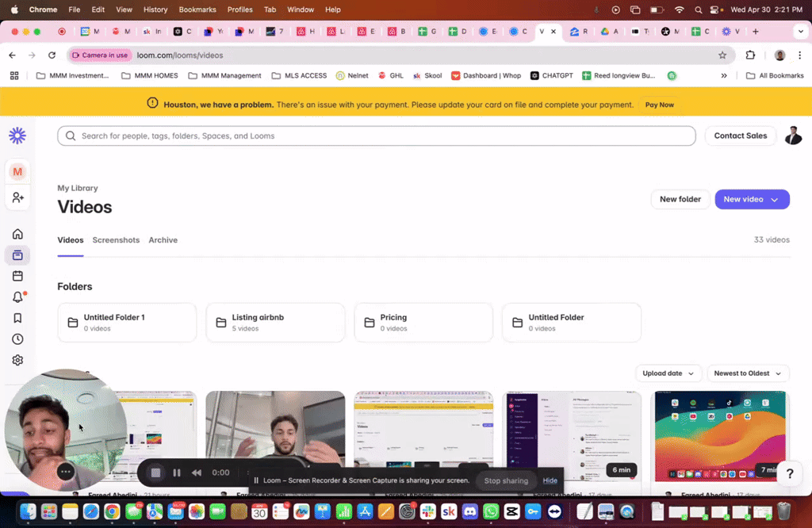Open the Profiles menu in menu bar
The height and width of the screenshot is (528, 812).
239,10
